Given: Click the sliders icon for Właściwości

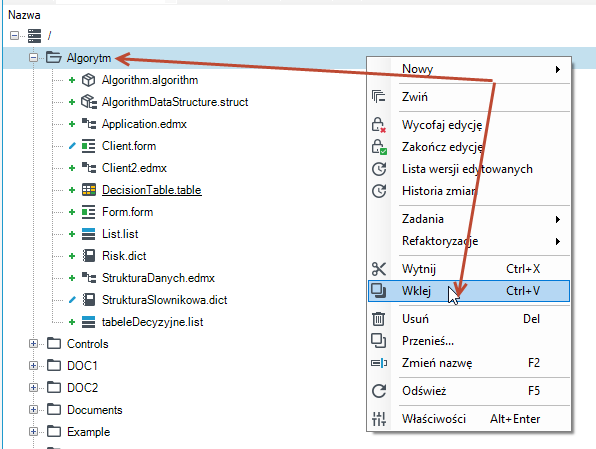Looking at the screenshot, I should (x=379, y=419).
